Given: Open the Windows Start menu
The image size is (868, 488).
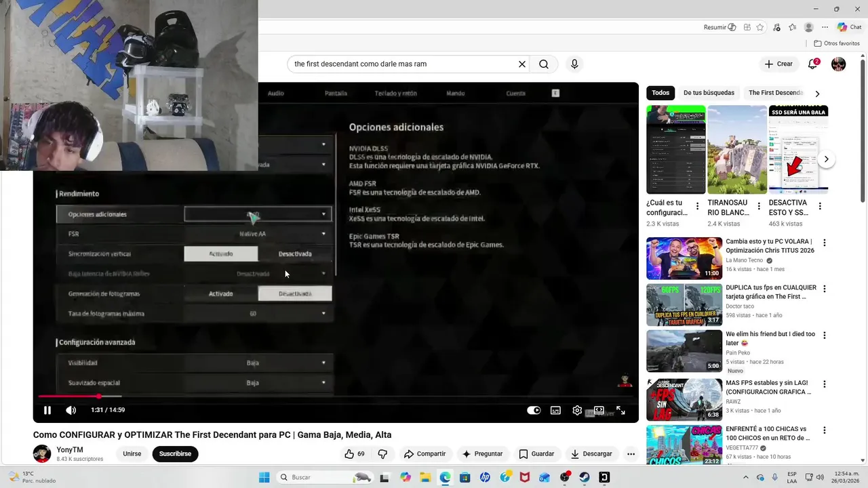Looking at the screenshot, I should (x=264, y=477).
